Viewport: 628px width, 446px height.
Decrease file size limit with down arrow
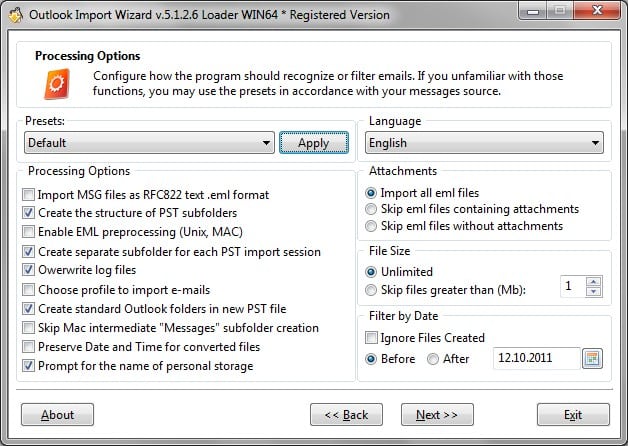[x=593, y=291]
